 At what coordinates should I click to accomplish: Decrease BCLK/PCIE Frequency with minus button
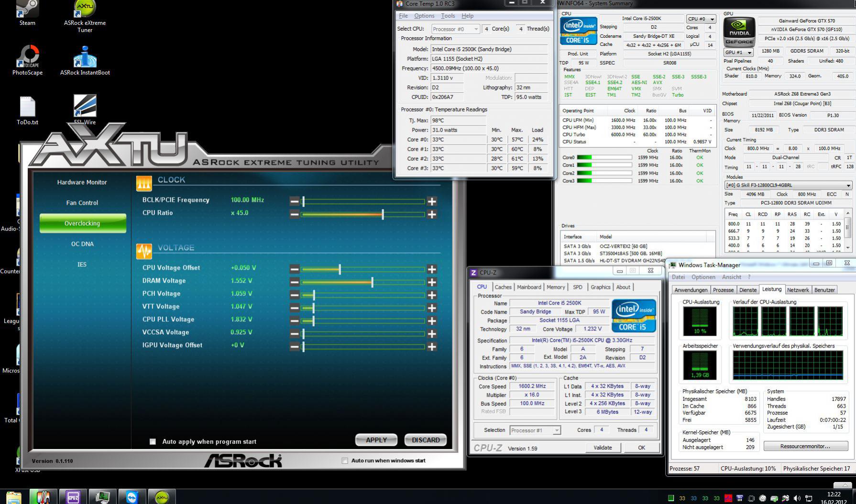click(x=295, y=201)
